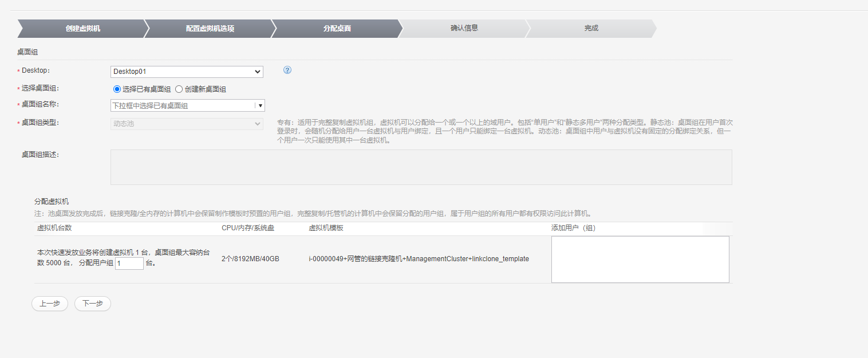Expand the 桌面组名称 combo box arrow
The width and height of the screenshot is (868, 358).
point(260,105)
